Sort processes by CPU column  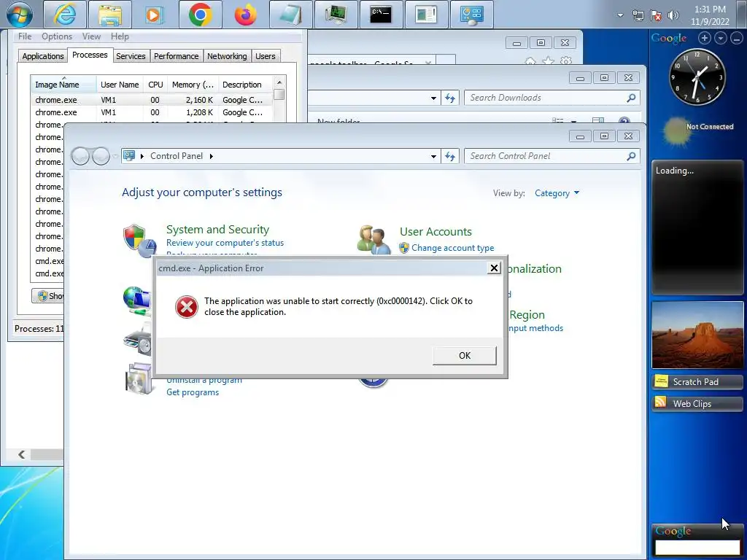click(155, 85)
